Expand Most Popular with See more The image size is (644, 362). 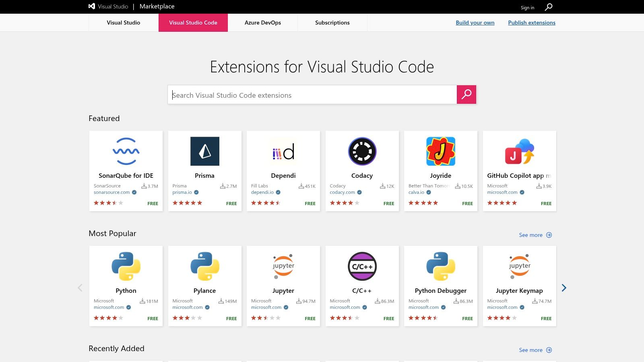click(x=535, y=235)
